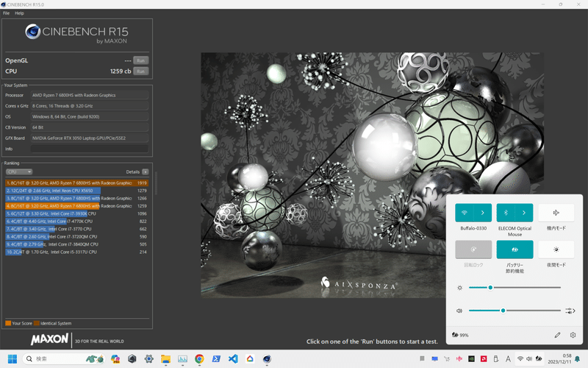Open notifications via the bell icon
Image resolution: width=588 pixels, height=368 pixels.
pyautogui.click(x=578, y=359)
